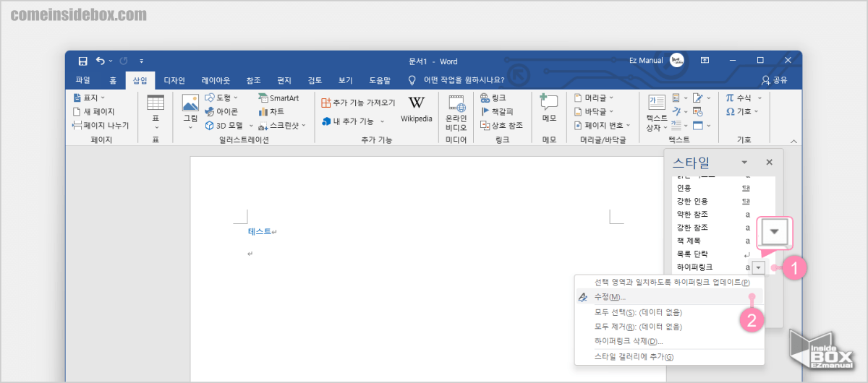
Task: Choose 모두 제거(R) menu entry
Action: pos(669,327)
